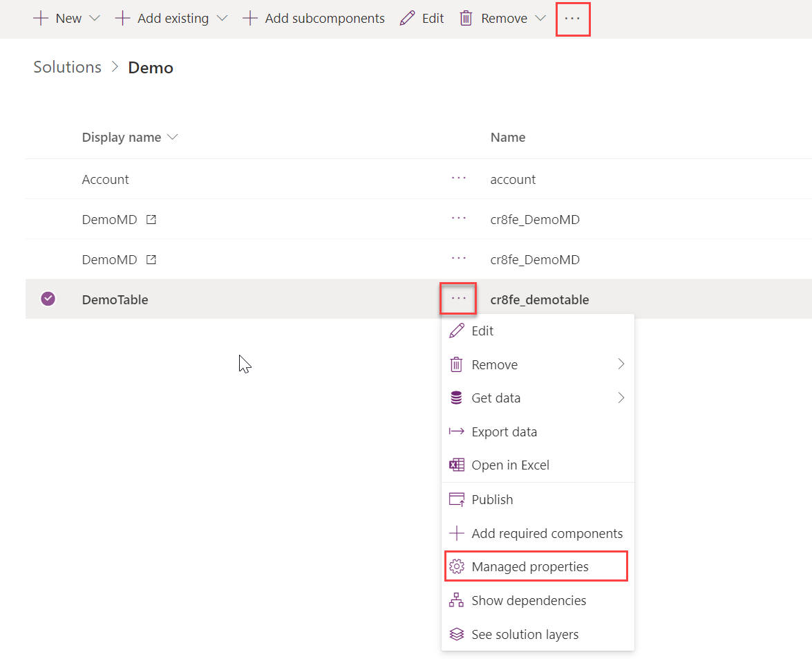Go back to Solutions breadcrumb

(67, 67)
